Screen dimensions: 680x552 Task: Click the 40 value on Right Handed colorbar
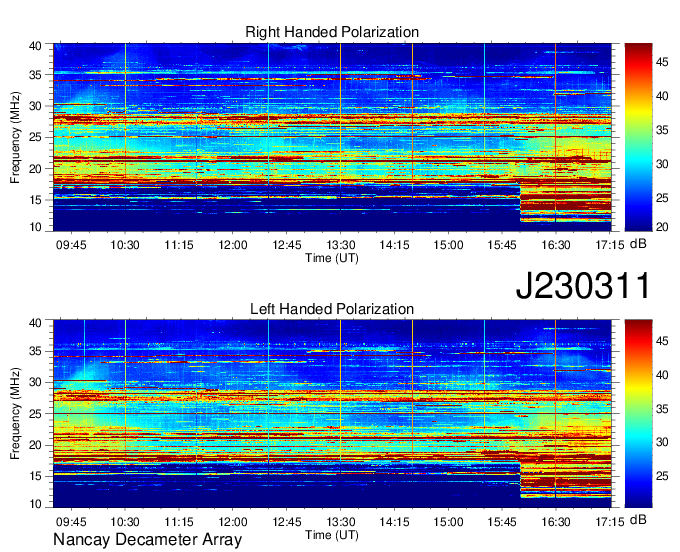662,96
